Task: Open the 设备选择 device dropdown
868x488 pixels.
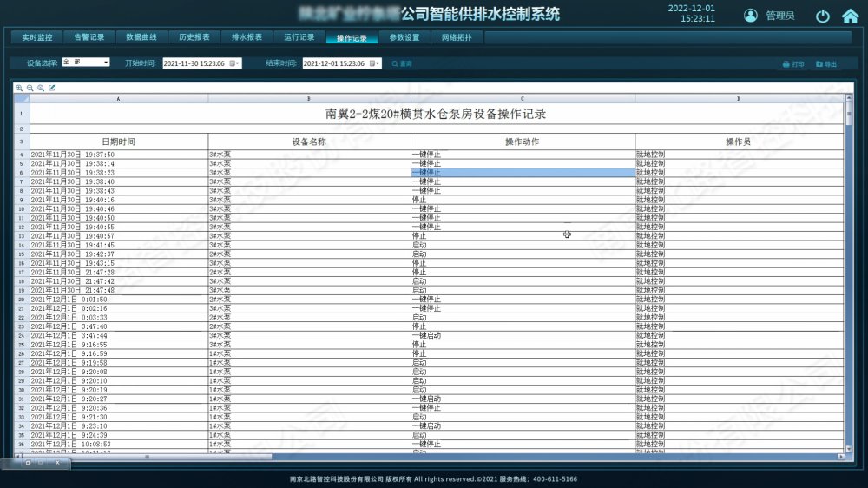Action: 85,63
